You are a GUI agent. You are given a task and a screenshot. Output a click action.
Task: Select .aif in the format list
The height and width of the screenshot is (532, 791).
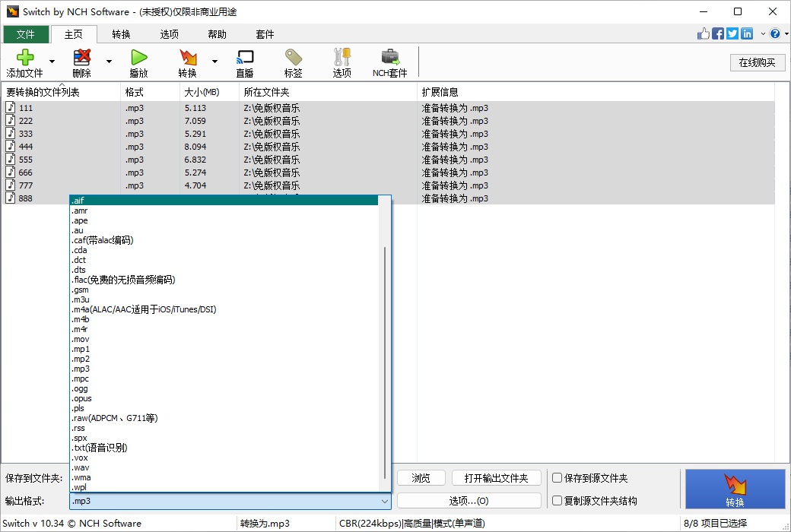click(224, 201)
